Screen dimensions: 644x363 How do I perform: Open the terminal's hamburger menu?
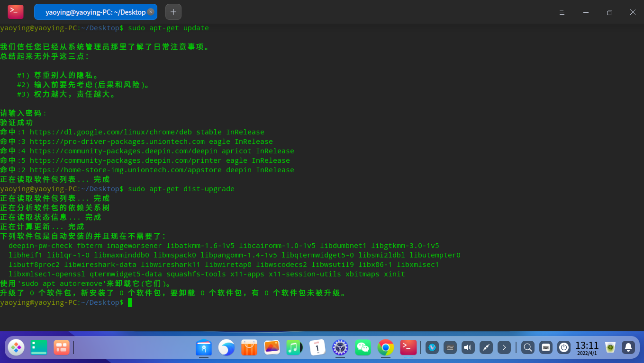[x=562, y=12]
